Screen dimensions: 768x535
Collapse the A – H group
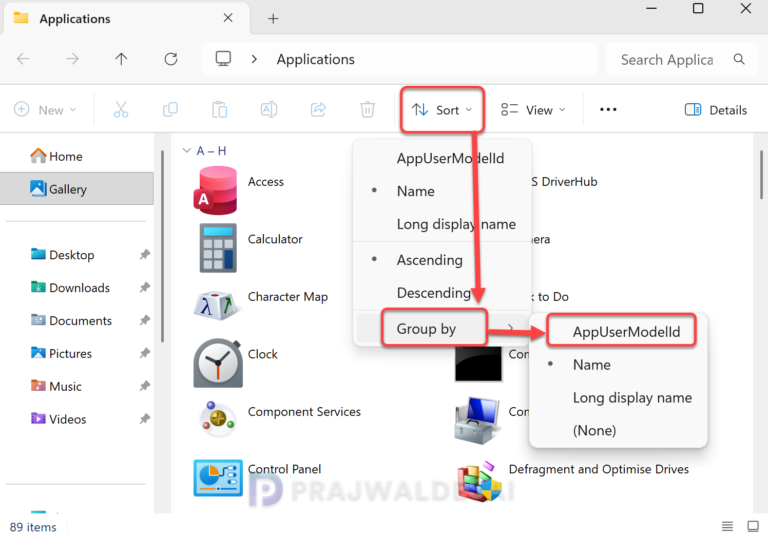point(186,150)
